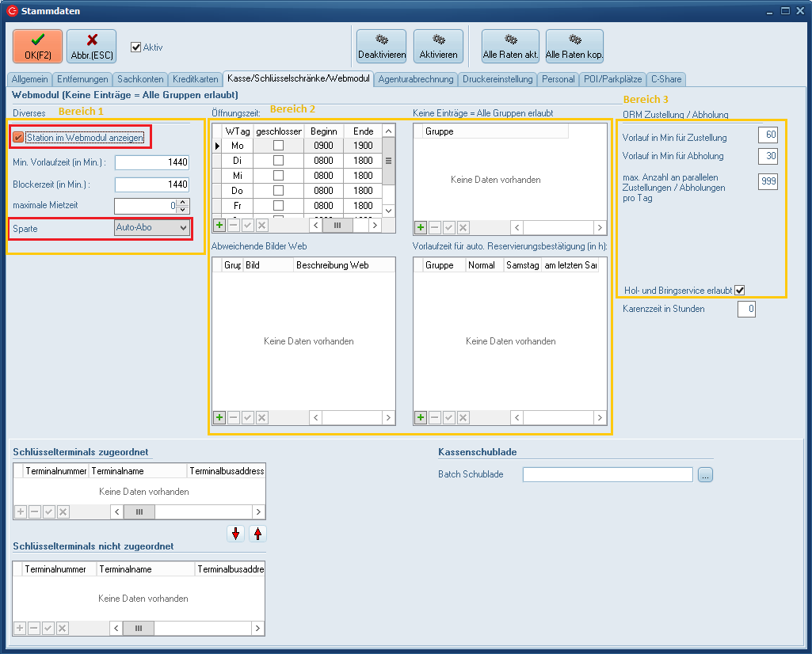Viewport: 812px width, 654px height.
Task: Click the Alle Raten kop. button
Action: tap(574, 47)
